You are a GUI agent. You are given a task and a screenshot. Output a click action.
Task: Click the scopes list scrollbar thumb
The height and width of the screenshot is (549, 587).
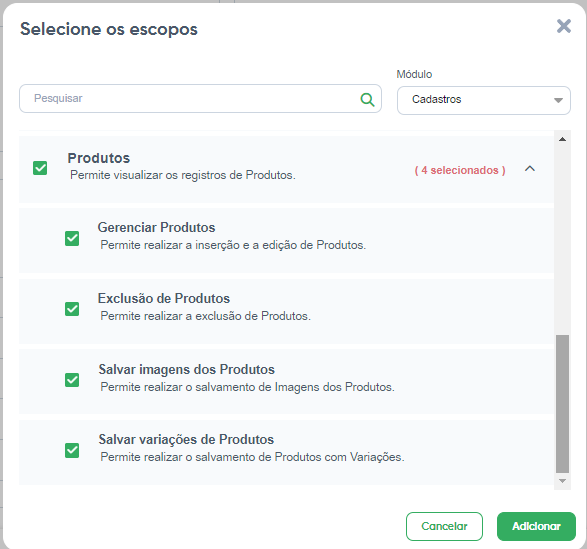click(x=562, y=404)
